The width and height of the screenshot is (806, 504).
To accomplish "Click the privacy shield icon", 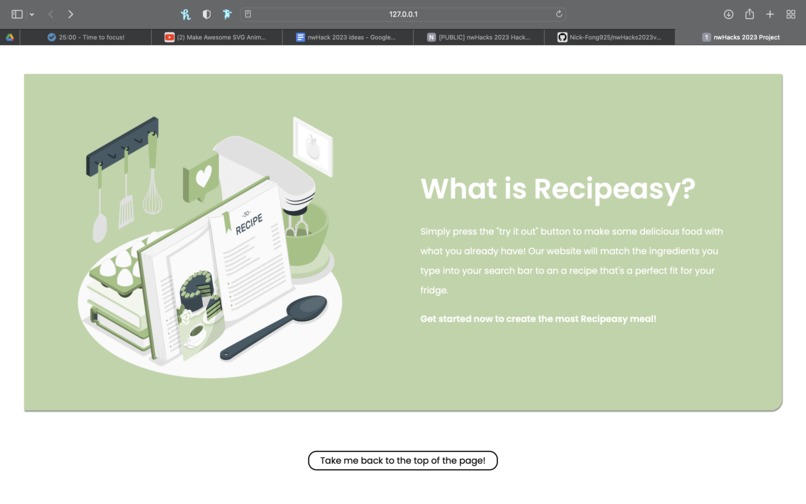I will (x=207, y=14).
